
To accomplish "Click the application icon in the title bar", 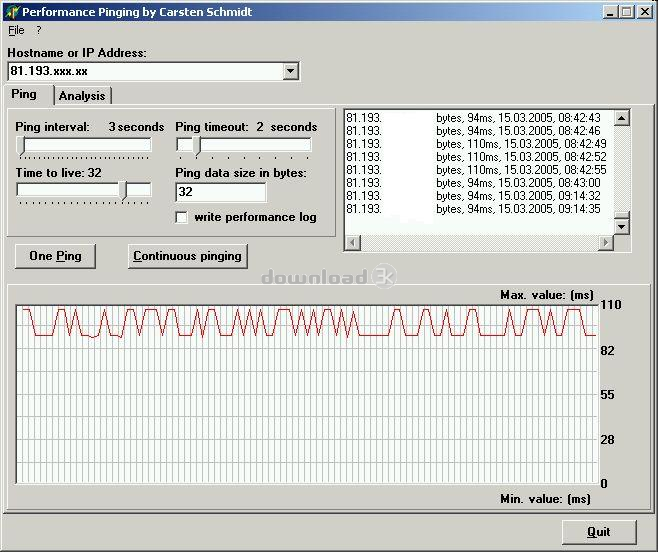I will [12, 12].
